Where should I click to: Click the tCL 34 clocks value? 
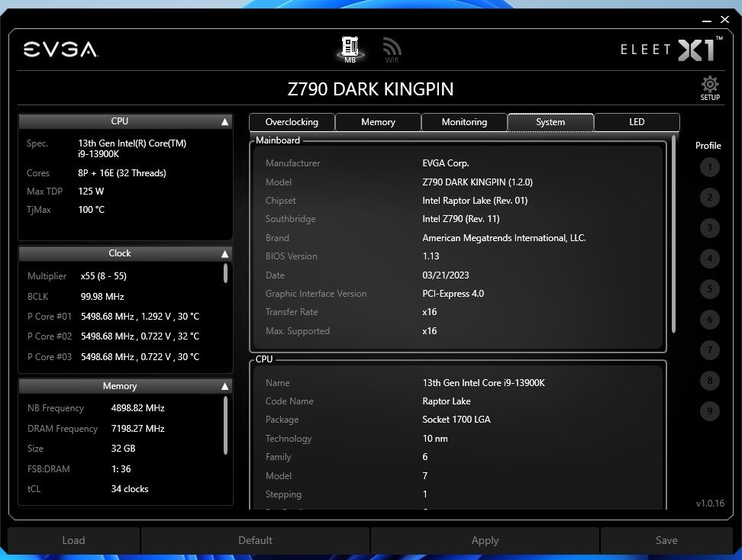[130, 489]
